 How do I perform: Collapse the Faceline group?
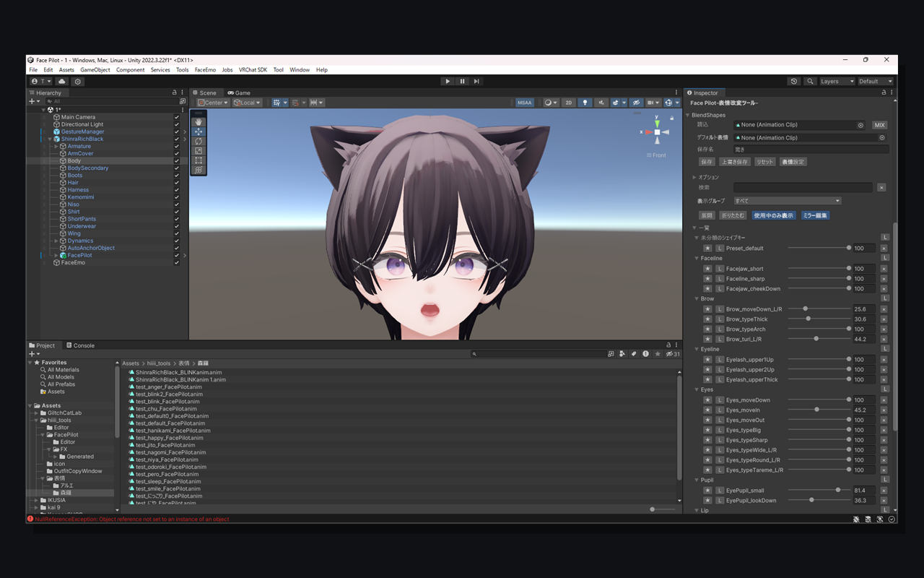click(x=695, y=258)
